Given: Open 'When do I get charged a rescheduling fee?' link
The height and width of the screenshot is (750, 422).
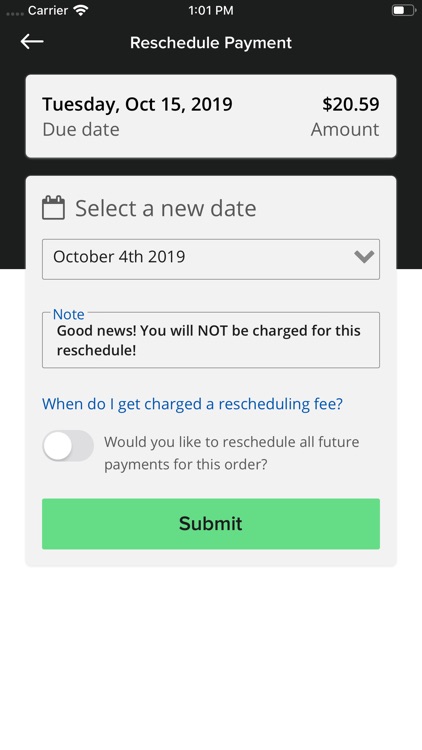Looking at the screenshot, I should coord(192,404).
